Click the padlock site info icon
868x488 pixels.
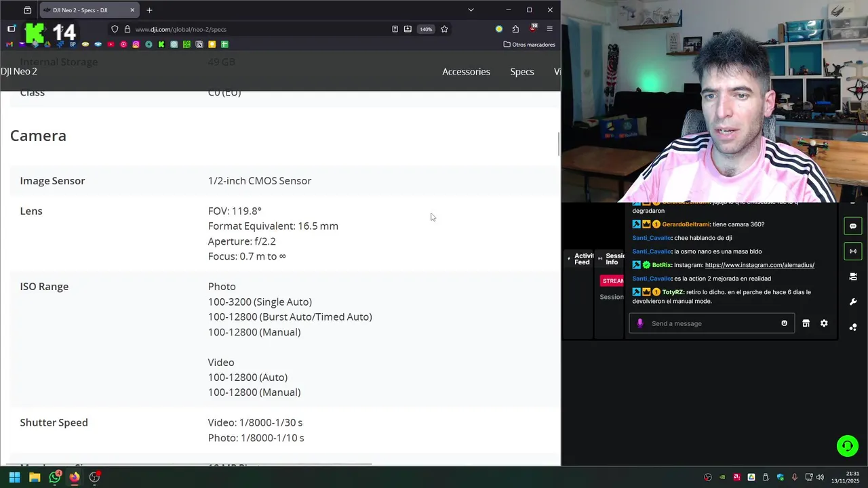tap(127, 29)
